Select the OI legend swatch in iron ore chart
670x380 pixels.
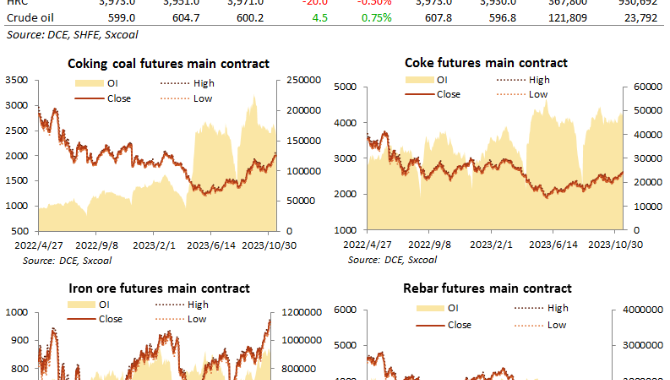coord(81,304)
